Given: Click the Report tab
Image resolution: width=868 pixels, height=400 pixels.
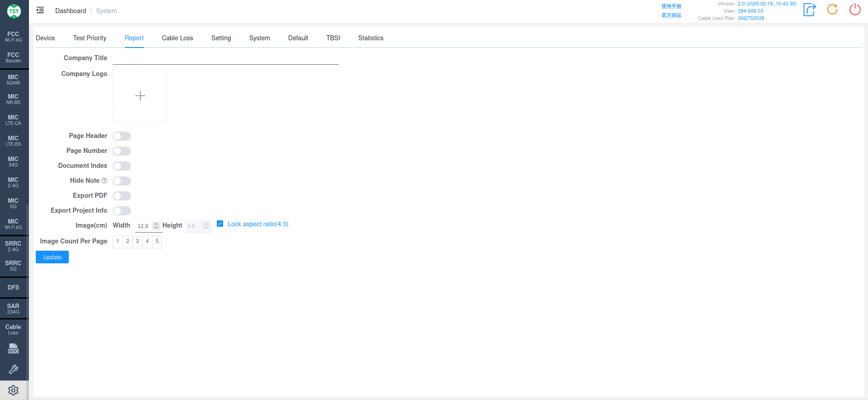Looking at the screenshot, I should click(x=134, y=38).
